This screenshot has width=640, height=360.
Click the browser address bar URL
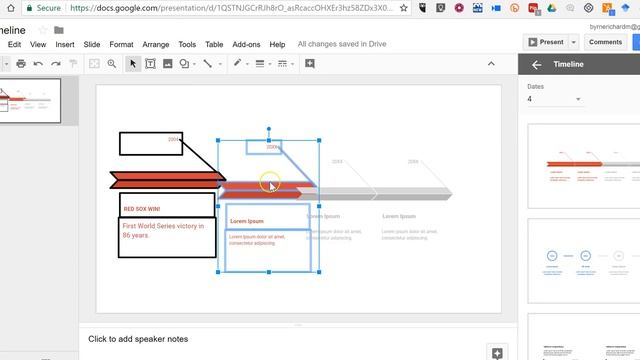[x=231, y=8]
